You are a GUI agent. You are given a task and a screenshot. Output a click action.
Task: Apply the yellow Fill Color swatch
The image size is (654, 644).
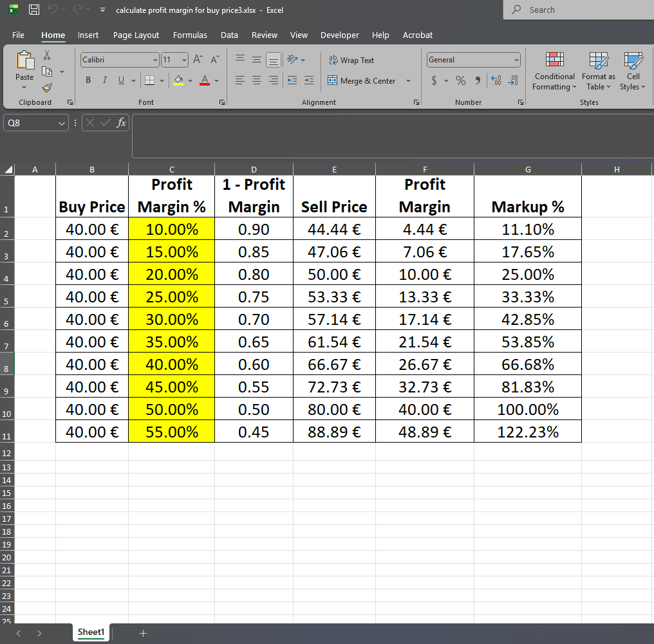click(x=179, y=80)
